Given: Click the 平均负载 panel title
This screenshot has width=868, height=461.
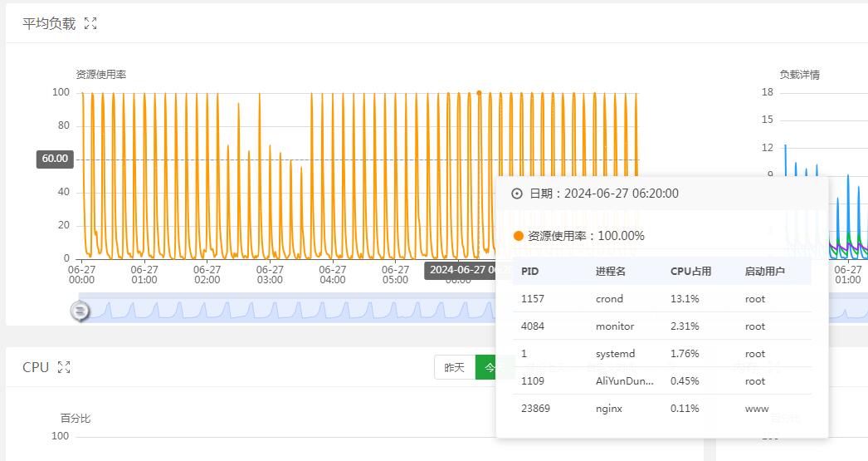Looking at the screenshot, I should (49, 23).
